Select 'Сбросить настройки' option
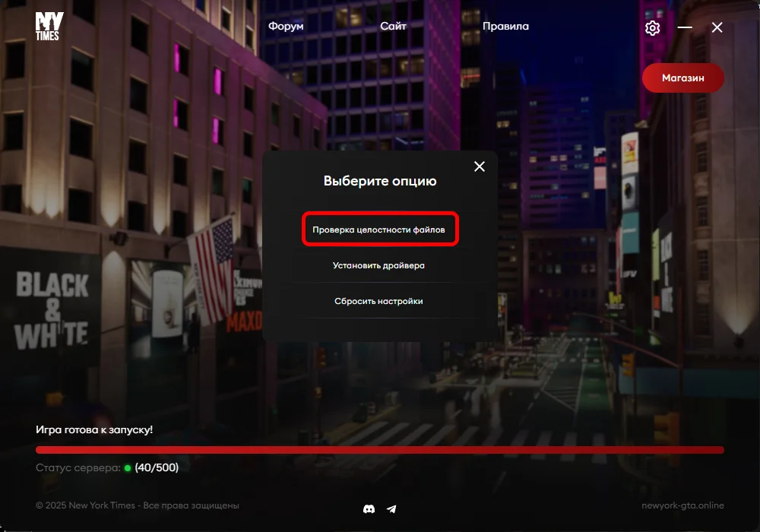 pos(378,301)
